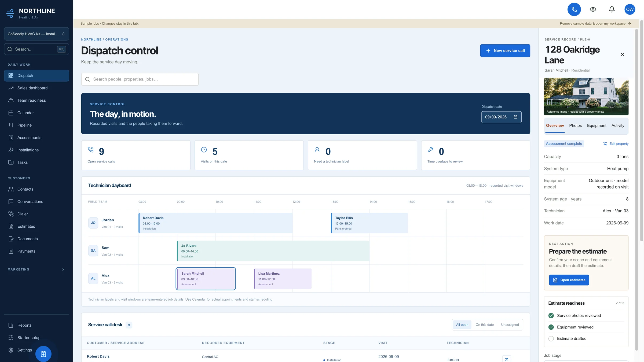Screen dimensions: 644x362
Task: Toggle Equipment reviewed check
Action: (551, 327)
